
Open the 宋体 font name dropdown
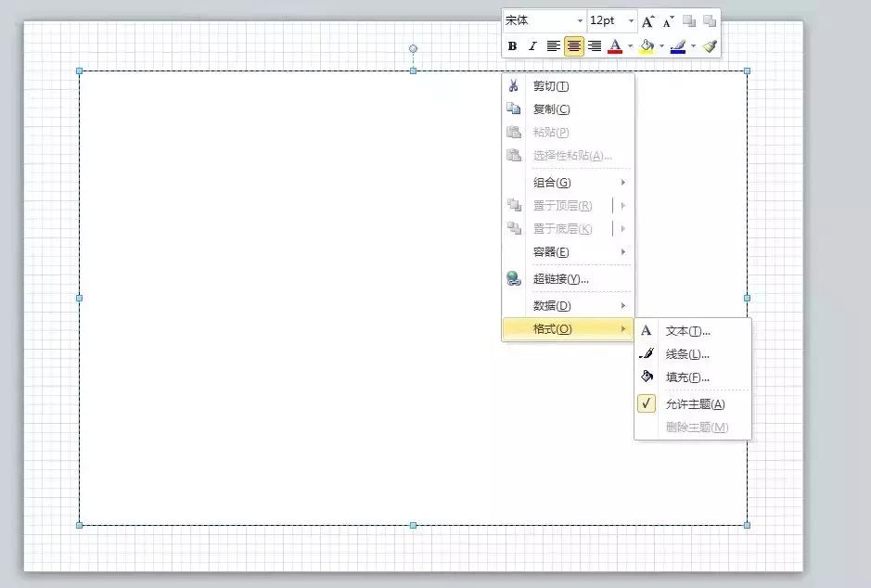pyautogui.click(x=581, y=20)
